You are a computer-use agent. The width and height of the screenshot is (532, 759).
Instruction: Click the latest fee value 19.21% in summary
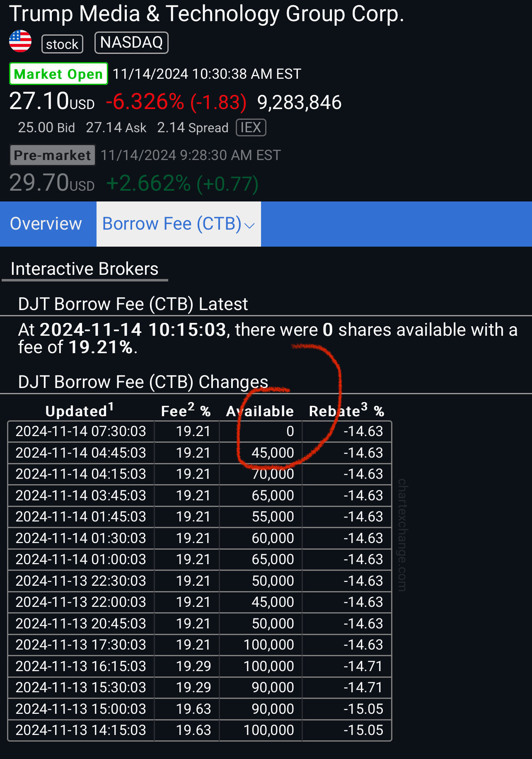click(x=101, y=347)
